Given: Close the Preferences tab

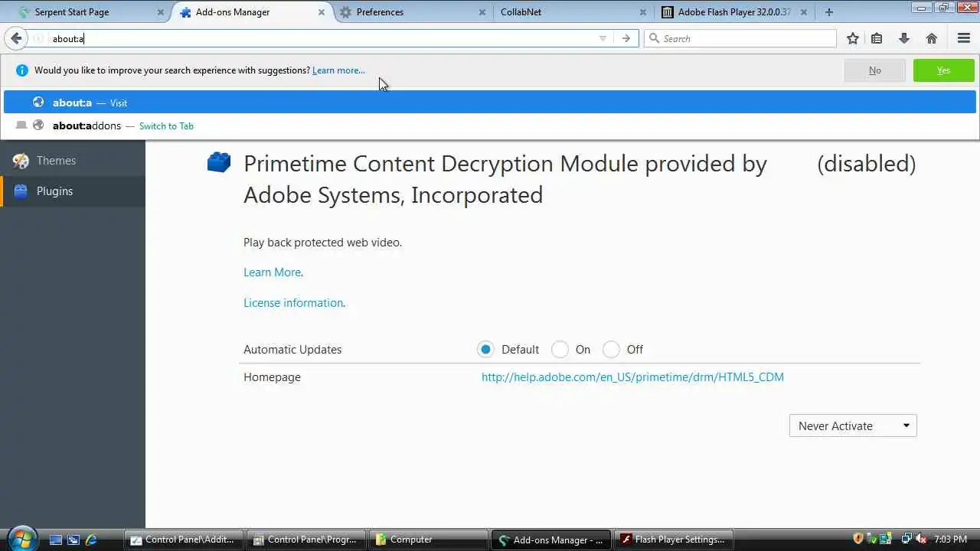Looking at the screenshot, I should [482, 12].
